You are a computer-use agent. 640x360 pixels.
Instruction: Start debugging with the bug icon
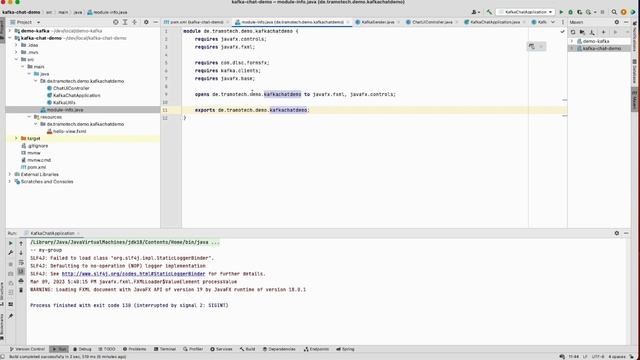(x=570, y=12)
